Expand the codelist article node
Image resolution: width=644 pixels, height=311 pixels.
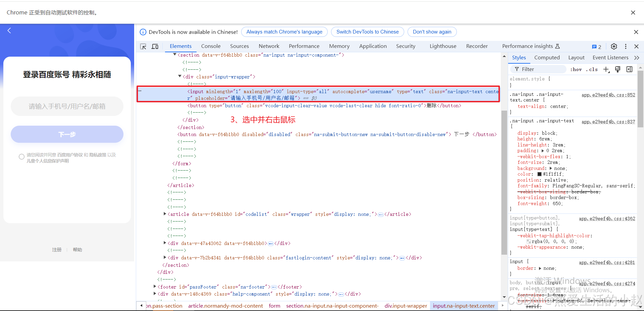(165, 214)
